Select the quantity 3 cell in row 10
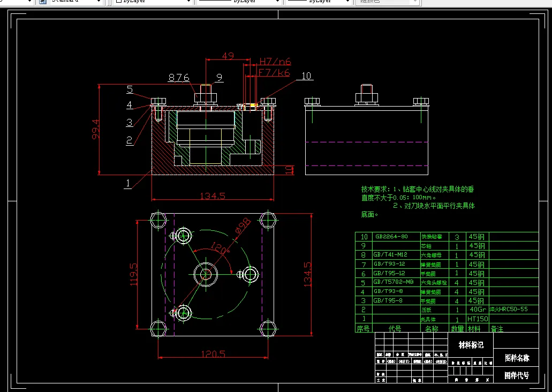Image resolution: width=552 pixels, height=392 pixels. (x=457, y=237)
